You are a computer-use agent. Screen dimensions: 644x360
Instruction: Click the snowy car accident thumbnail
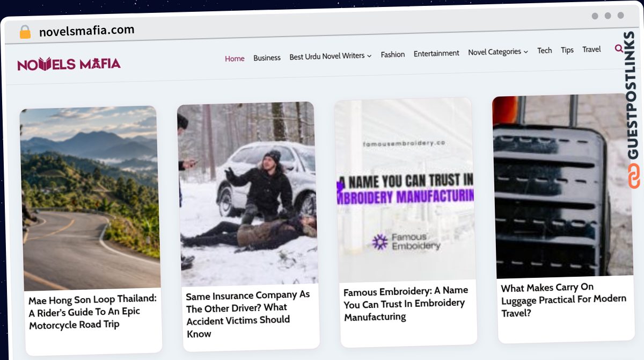coord(247,194)
